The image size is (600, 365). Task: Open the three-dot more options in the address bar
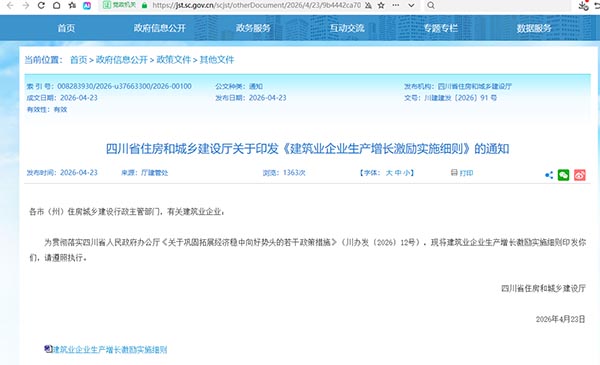[x=396, y=5]
